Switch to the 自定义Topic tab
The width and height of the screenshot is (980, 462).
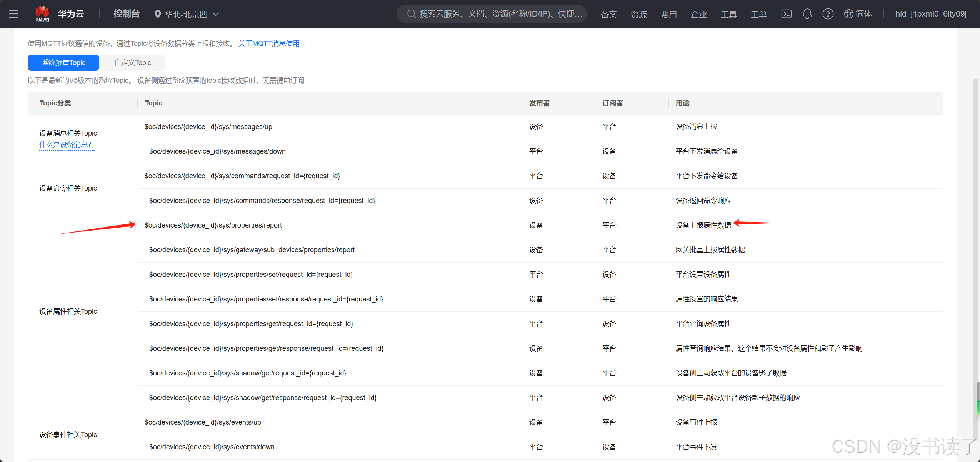pyautogui.click(x=133, y=63)
